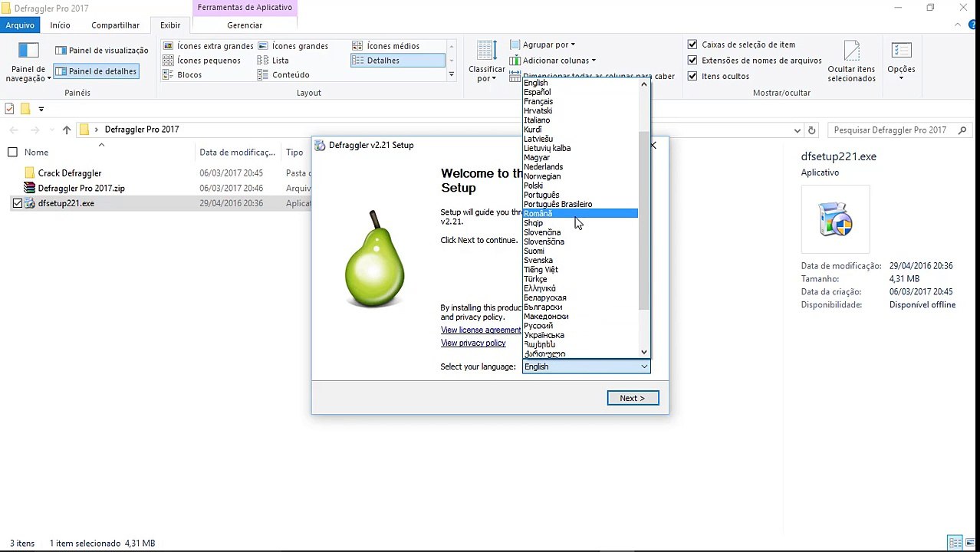Image resolution: width=980 pixels, height=552 pixels.
Task: Choose Ícones grandes layout
Action: pyautogui.click(x=293, y=46)
